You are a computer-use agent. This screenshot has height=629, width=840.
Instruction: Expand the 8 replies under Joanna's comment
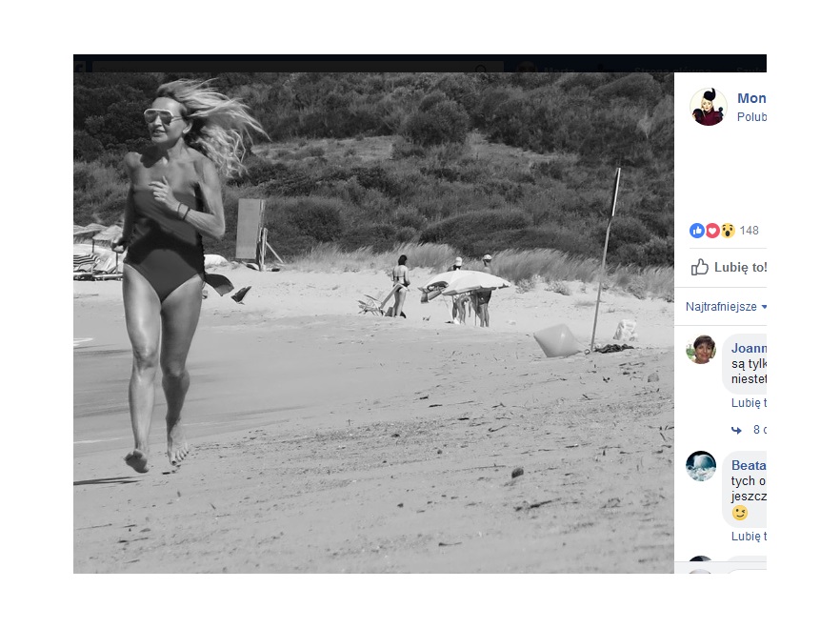pyautogui.click(x=760, y=430)
